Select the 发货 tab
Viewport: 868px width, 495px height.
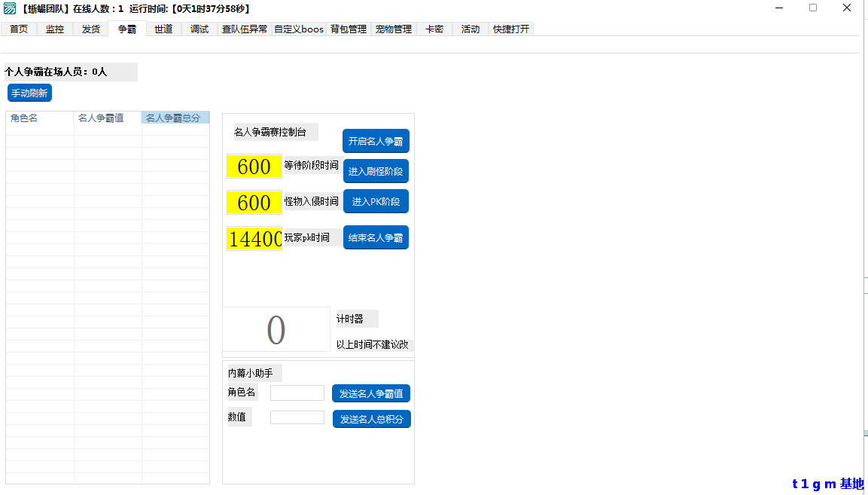(90, 29)
